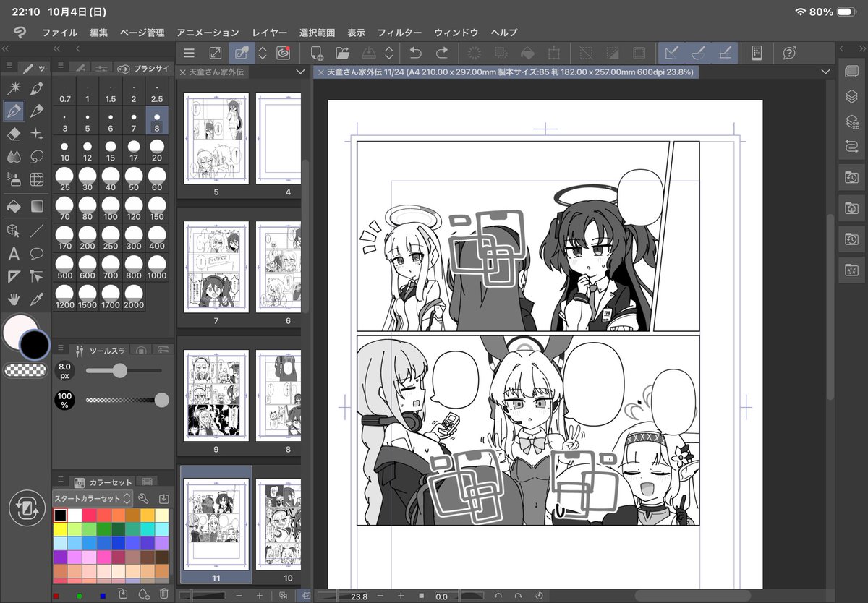Open the ファイル menu
Image resolution: width=868 pixels, height=603 pixels.
tap(60, 33)
